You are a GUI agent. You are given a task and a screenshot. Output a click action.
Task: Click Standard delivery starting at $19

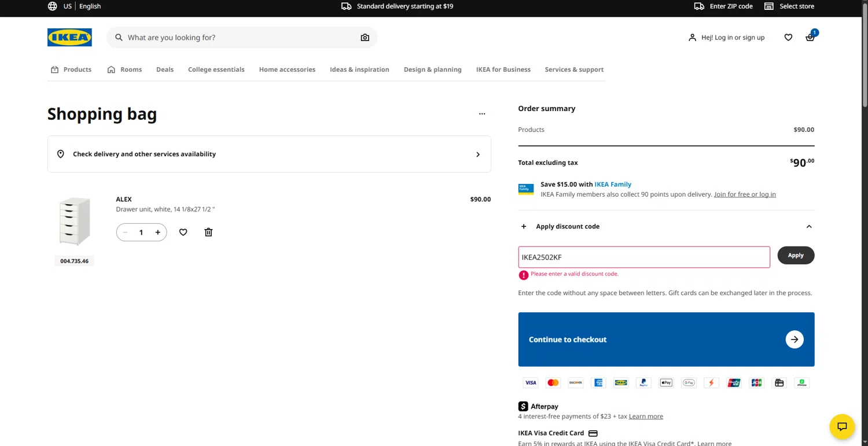pyautogui.click(x=405, y=6)
